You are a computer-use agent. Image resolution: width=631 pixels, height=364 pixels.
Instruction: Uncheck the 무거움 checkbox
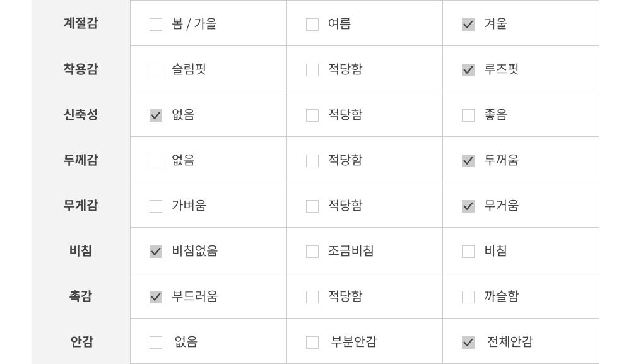click(468, 206)
